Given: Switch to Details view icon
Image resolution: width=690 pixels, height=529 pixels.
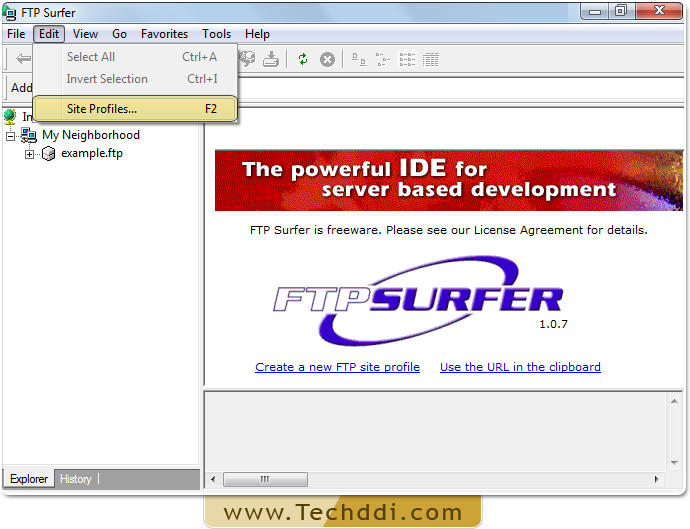Looking at the screenshot, I should (x=430, y=59).
